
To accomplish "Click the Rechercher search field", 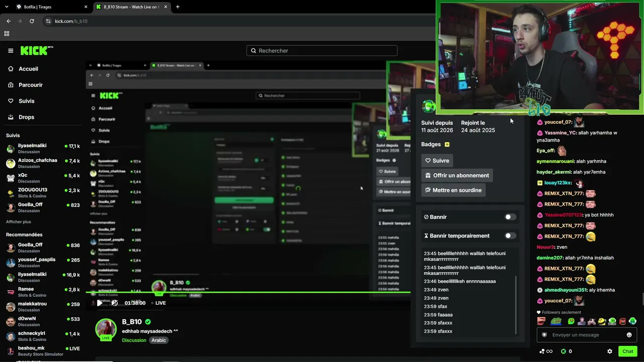I will tap(322, 51).
